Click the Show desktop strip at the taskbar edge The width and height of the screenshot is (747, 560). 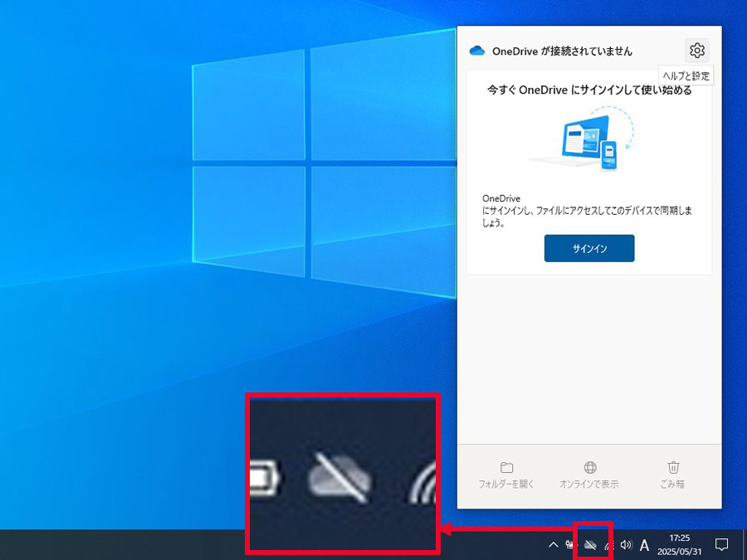pyautogui.click(x=745, y=544)
